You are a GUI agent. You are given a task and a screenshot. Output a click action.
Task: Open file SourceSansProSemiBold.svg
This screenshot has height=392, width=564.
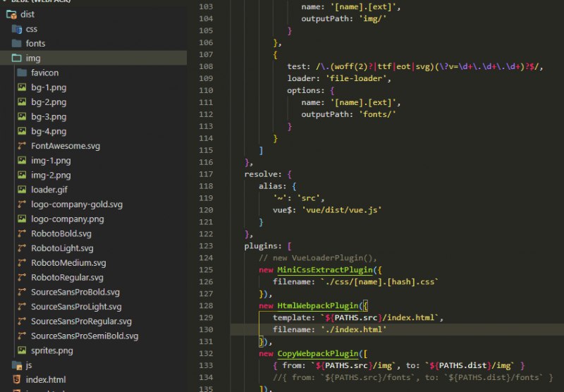[85, 336]
